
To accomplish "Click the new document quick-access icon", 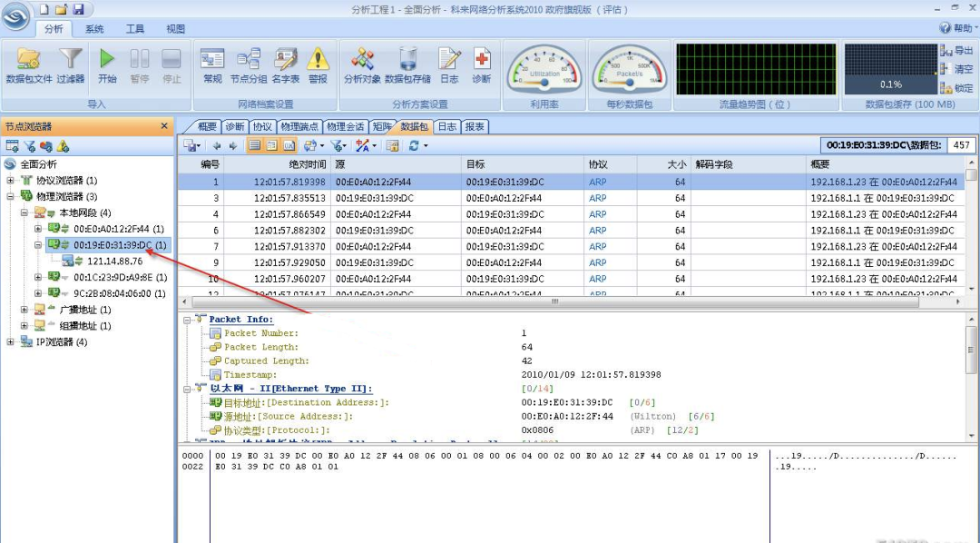I will click(x=44, y=9).
